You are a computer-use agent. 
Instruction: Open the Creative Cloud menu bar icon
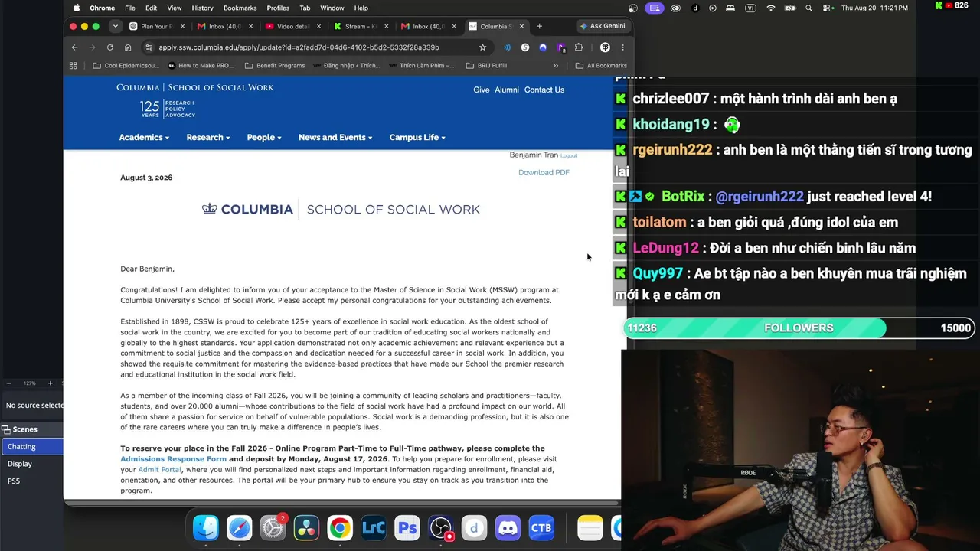click(x=675, y=8)
